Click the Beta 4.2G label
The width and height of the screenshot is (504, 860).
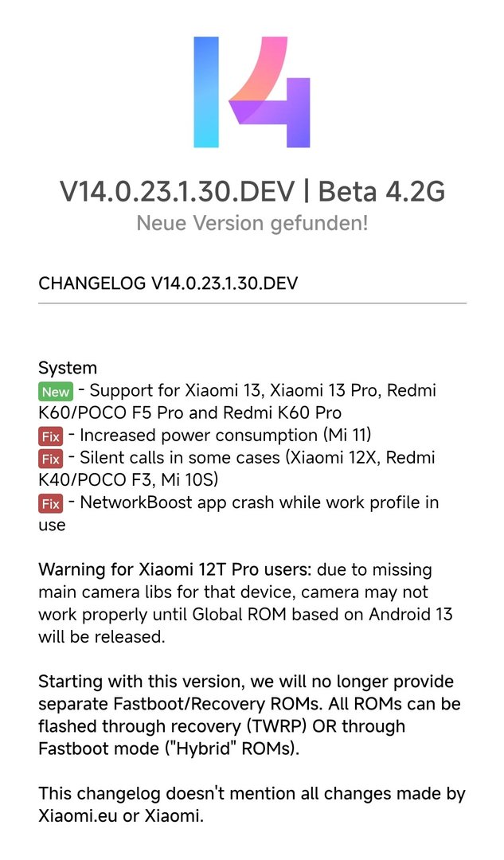coord(381,191)
